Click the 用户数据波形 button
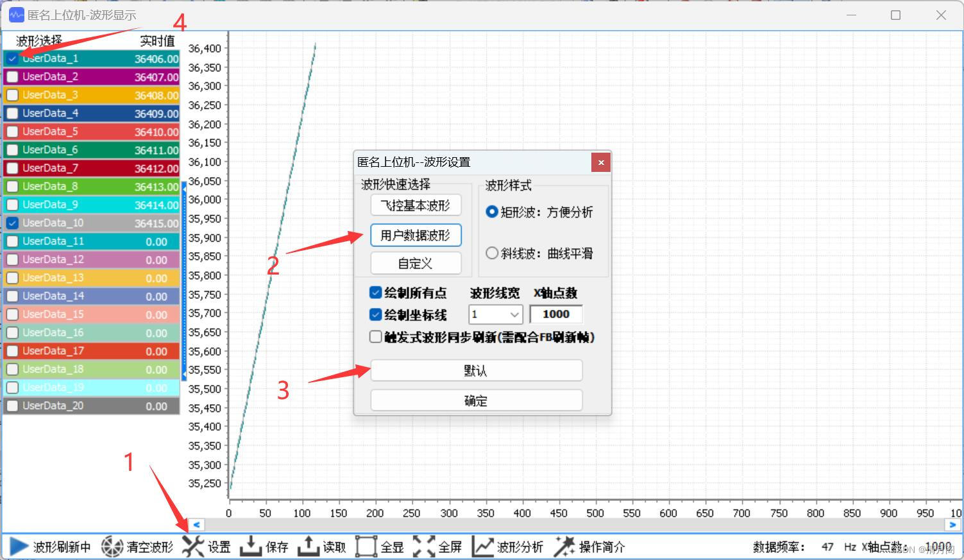 pyautogui.click(x=416, y=235)
